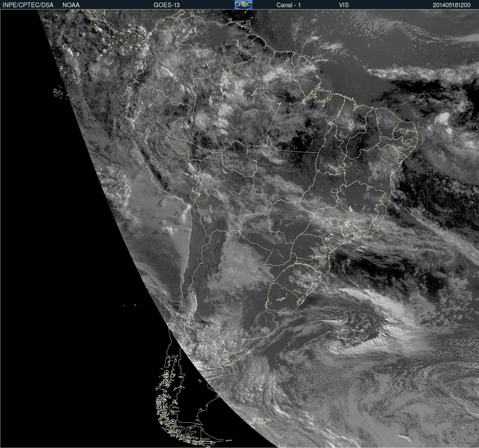This screenshot has height=448, width=479.
Task: Click the 'INPE/CPTEC/DSA' header text
Action: pos(28,5)
